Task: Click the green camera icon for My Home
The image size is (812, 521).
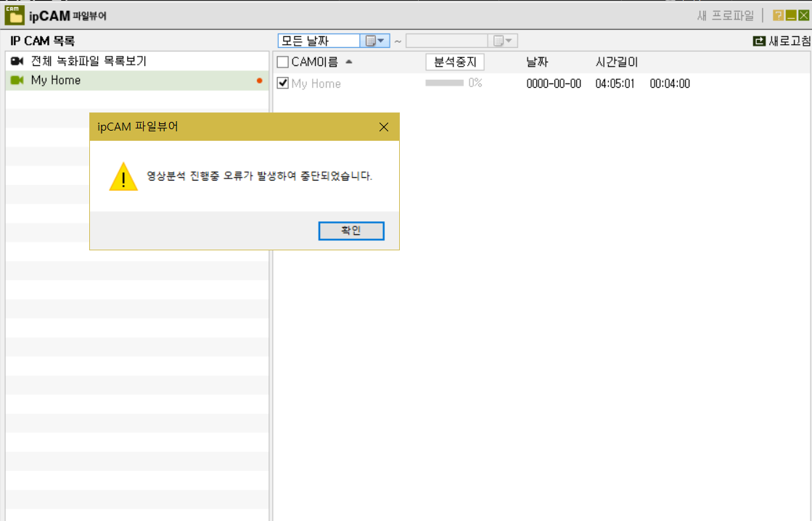Action: [17, 81]
